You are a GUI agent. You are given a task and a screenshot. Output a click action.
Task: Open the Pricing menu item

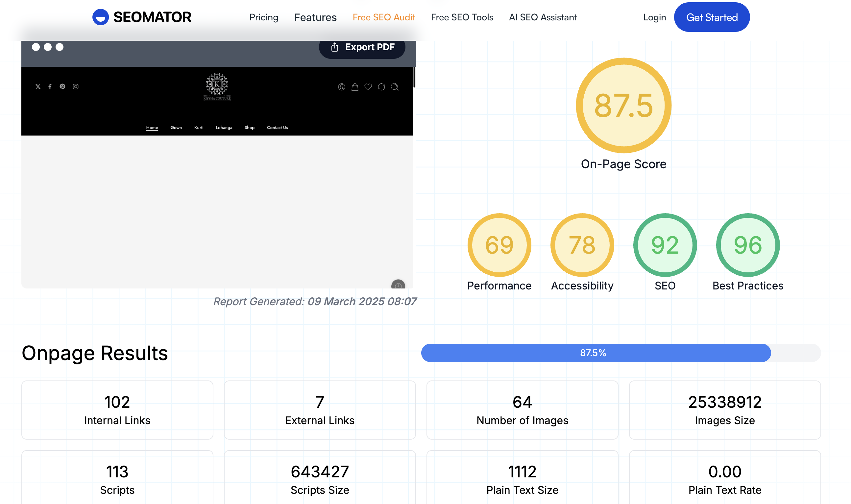pos(263,17)
